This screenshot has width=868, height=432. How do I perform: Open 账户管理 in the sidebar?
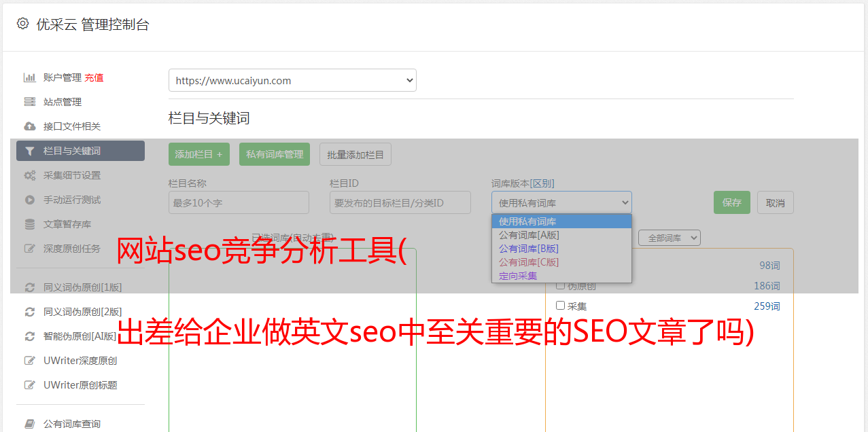tap(63, 77)
